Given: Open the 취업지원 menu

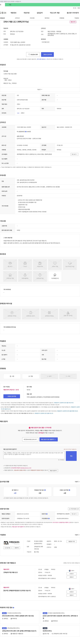Looking at the screenshot, I should pos(26,13).
